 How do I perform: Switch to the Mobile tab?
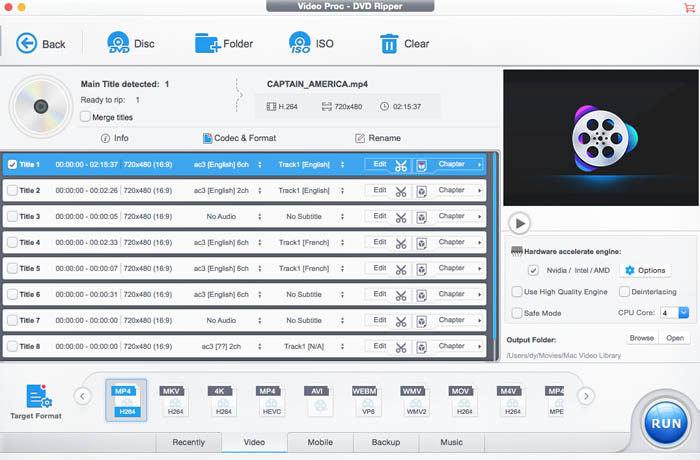tap(320, 442)
